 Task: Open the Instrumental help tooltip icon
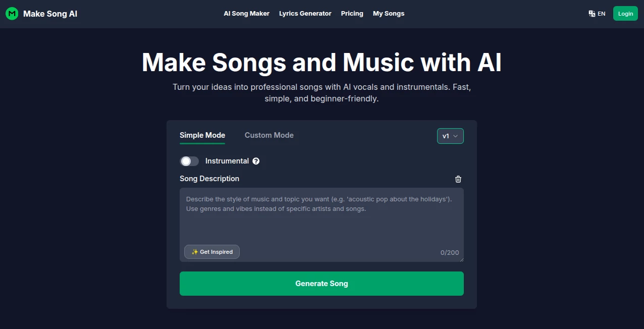tap(256, 161)
